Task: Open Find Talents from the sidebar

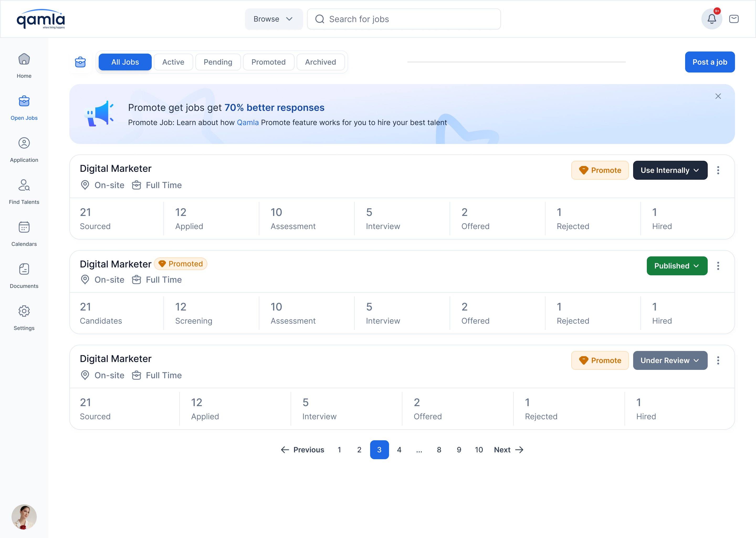Action: 24,185
